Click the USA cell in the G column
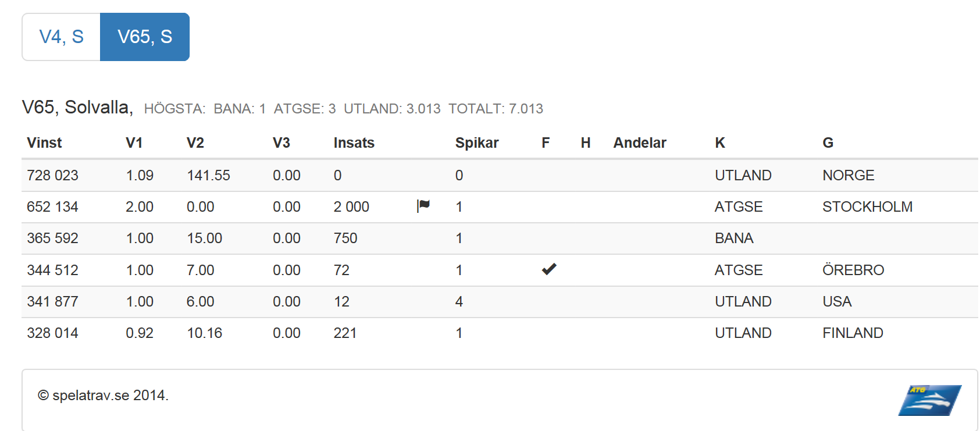Image resolution: width=980 pixels, height=431 pixels. tap(837, 301)
